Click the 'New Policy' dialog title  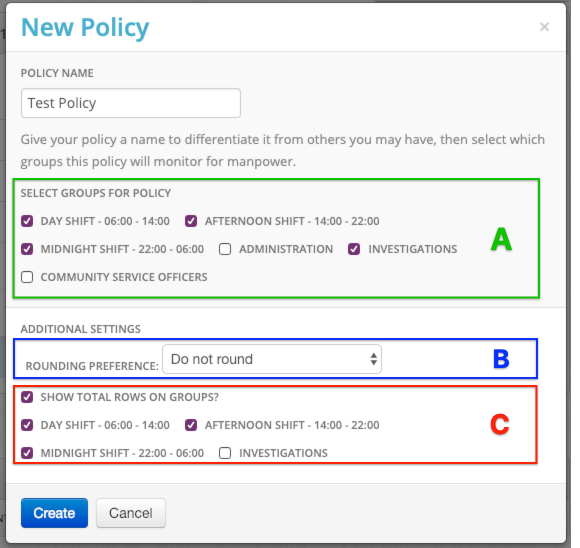[85, 28]
